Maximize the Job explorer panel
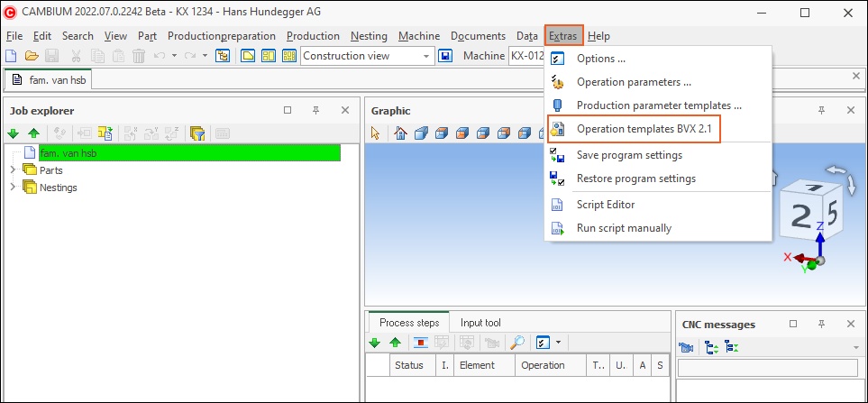 [288, 110]
